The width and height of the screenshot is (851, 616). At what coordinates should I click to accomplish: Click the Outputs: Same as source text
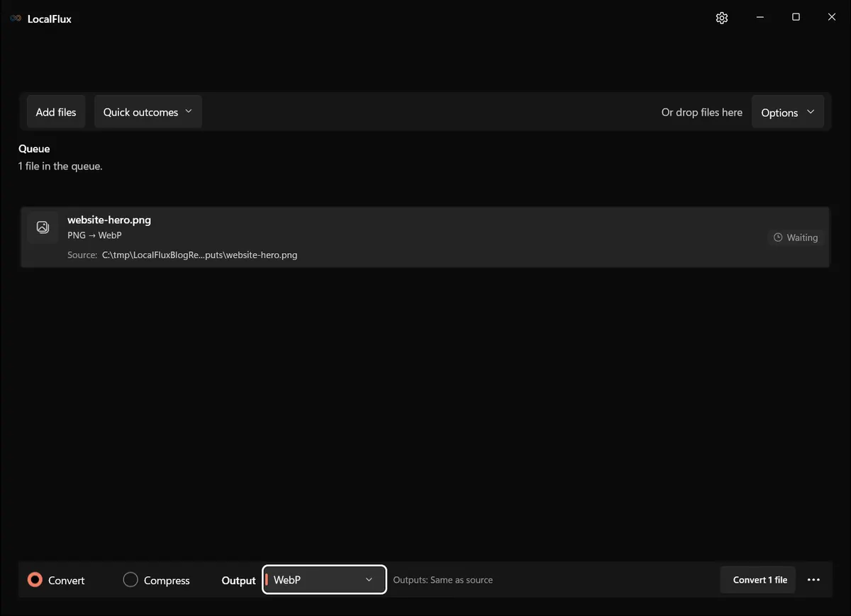pos(443,580)
